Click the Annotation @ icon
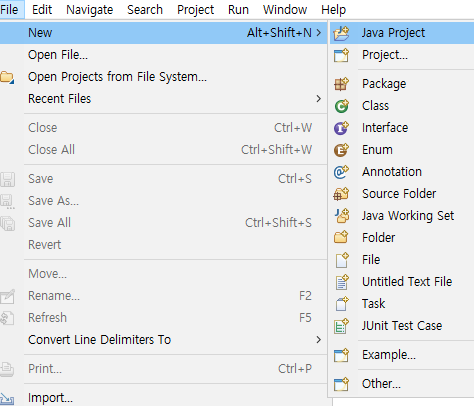Viewport: 474px width, 406px height. click(341, 172)
